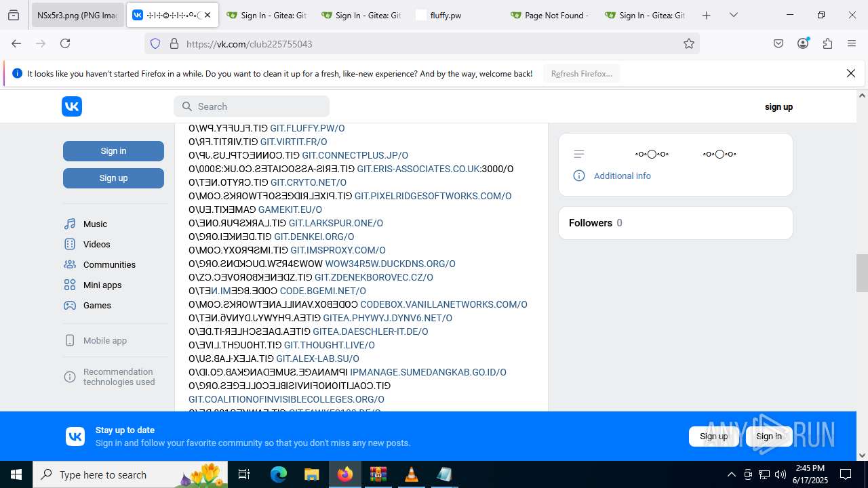
Task: Click the Music text label in the sidebar
Action: point(95,224)
